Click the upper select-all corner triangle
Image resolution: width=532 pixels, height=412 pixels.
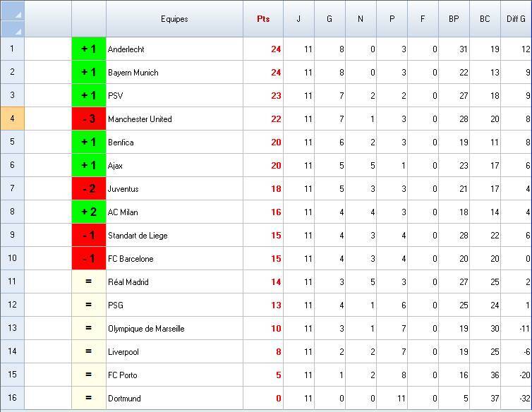coord(13,10)
